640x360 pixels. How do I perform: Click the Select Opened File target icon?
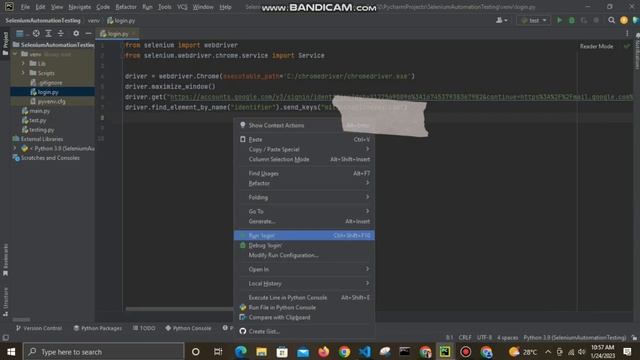tap(36, 33)
